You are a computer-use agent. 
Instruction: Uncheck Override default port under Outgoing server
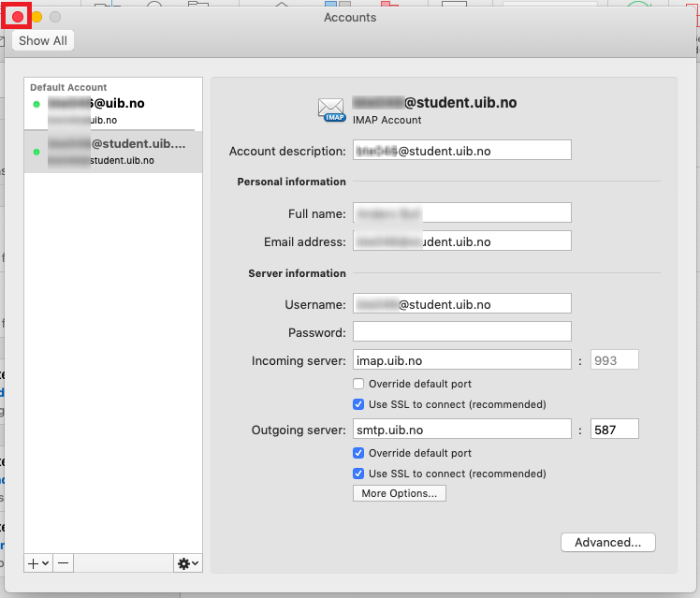point(358,453)
